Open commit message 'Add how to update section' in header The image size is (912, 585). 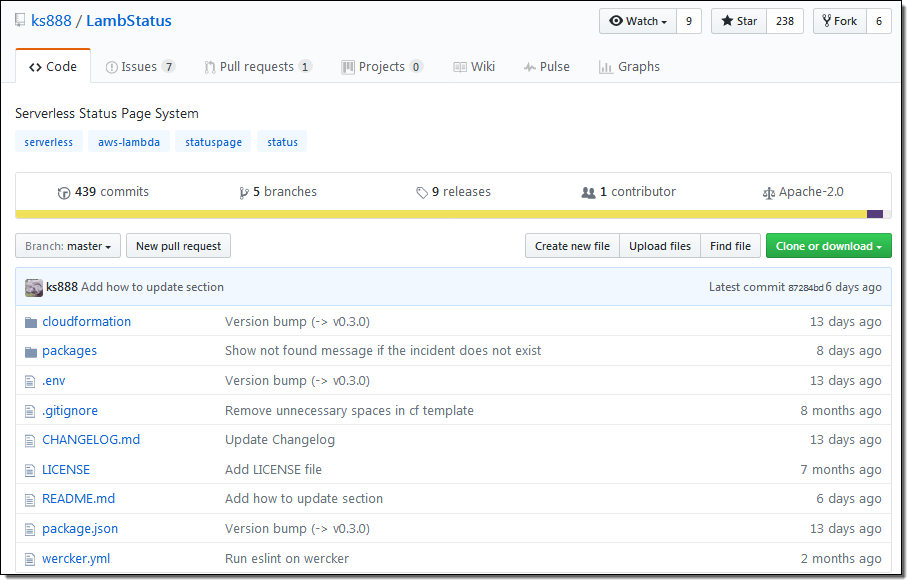tap(152, 287)
